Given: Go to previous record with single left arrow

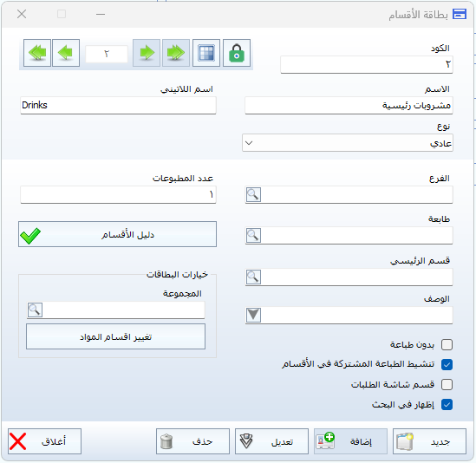Looking at the screenshot, I should click(x=66, y=53).
